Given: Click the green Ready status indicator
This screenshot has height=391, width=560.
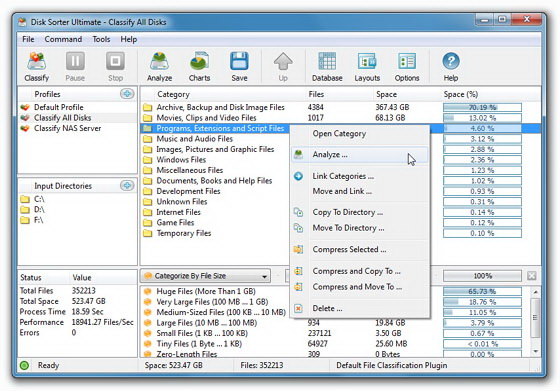Looking at the screenshot, I should pos(24,365).
